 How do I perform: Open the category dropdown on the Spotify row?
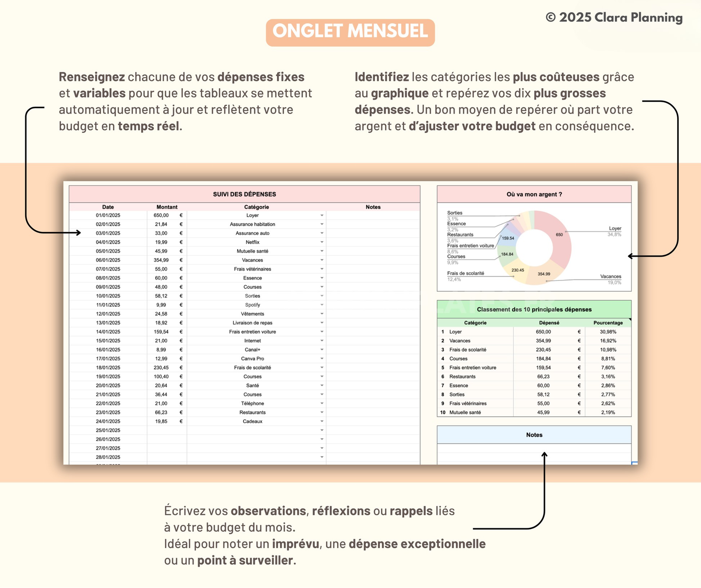[322, 305]
